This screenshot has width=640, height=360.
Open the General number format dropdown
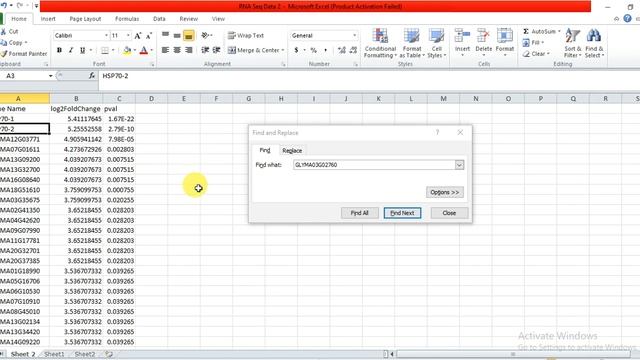355,36
